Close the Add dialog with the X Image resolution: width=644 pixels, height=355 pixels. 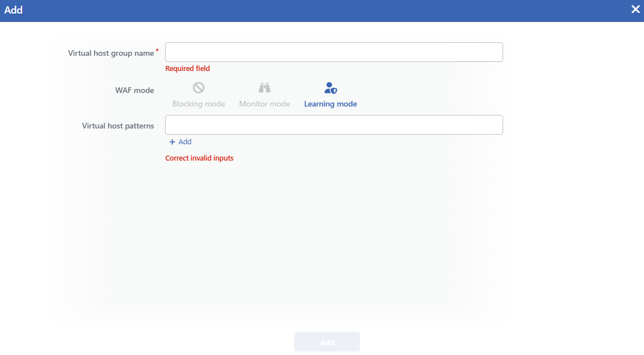pyautogui.click(x=636, y=10)
